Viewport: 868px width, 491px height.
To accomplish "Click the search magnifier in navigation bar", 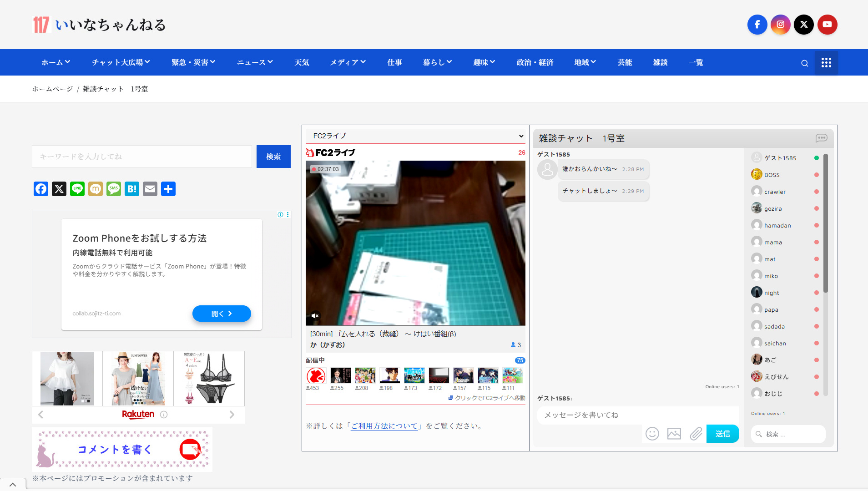I will (x=804, y=63).
